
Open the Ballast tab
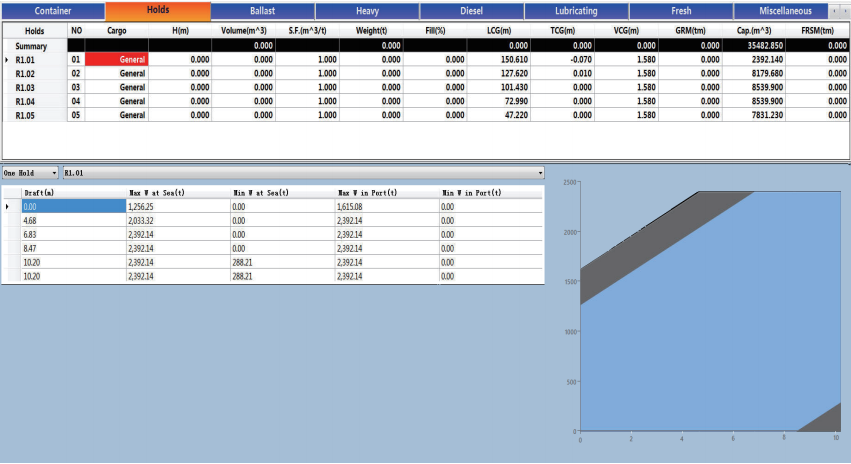click(262, 11)
